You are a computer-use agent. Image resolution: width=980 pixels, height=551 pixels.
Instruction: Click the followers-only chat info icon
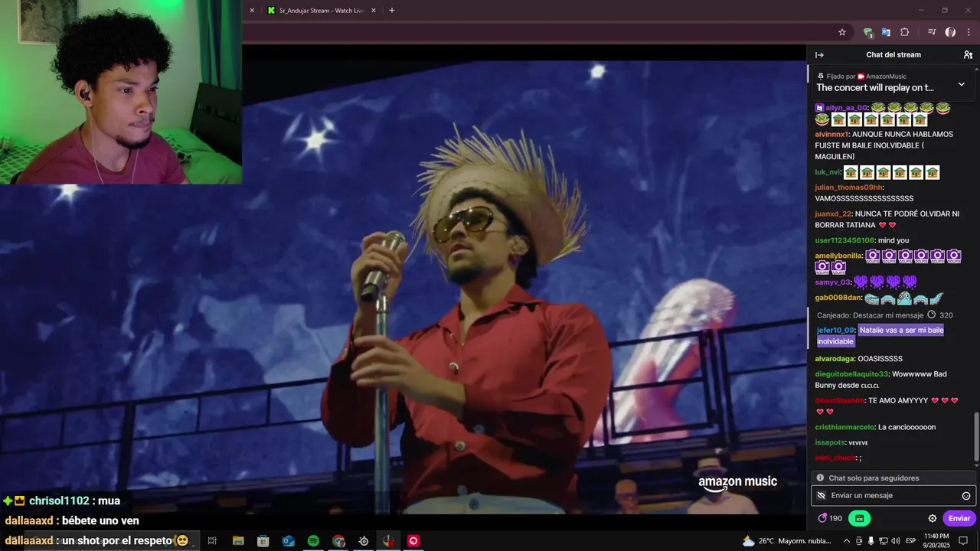click(x=820, y=478)
